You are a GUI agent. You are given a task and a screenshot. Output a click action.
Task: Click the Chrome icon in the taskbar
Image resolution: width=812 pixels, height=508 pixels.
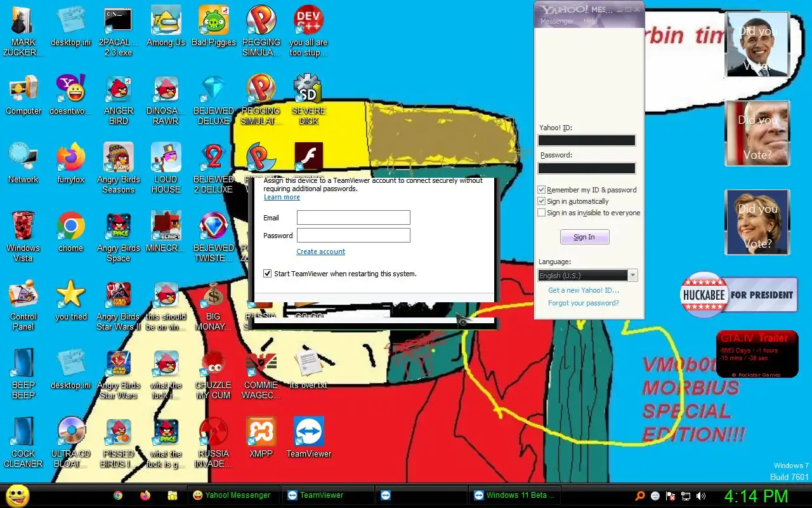[x=118, y=495]
